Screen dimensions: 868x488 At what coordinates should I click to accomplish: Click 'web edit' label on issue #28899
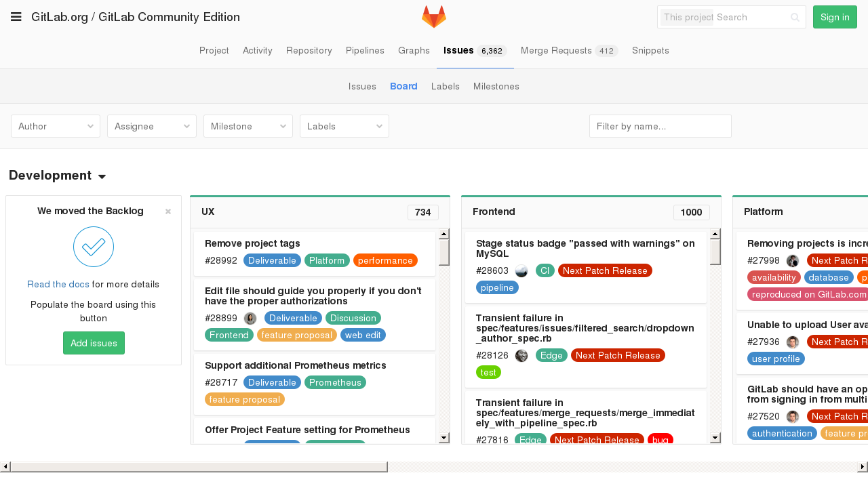[x=363, y=335]
